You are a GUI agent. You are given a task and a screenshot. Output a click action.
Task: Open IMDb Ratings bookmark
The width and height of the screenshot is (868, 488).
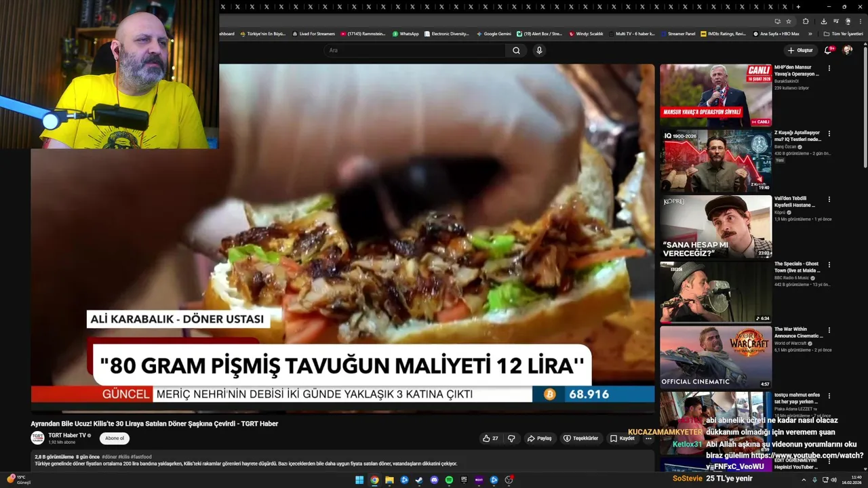coord(723,33)
